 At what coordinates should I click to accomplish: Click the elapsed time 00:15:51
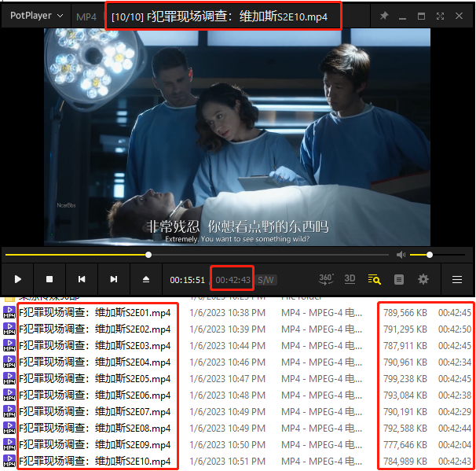(187, 280)
